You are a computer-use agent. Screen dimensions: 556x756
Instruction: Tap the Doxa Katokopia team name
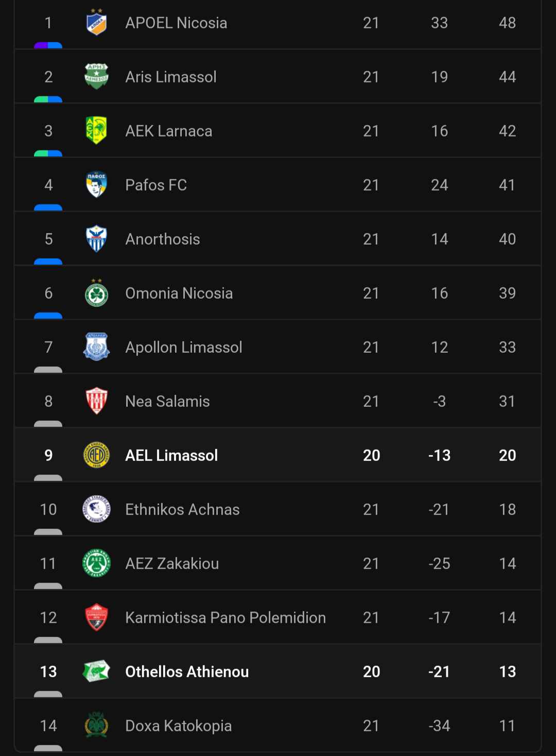click(178, 726)
